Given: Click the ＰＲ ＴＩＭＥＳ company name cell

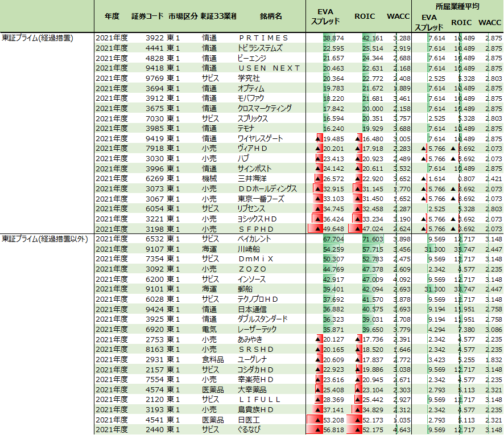Looking at the screenshot, I should click(x=263, y=38).
